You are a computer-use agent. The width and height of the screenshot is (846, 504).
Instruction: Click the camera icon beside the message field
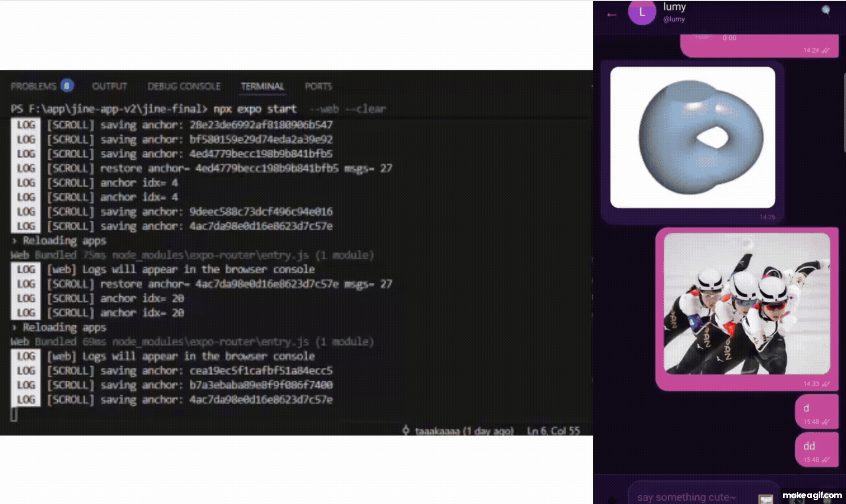pos(797,500)
